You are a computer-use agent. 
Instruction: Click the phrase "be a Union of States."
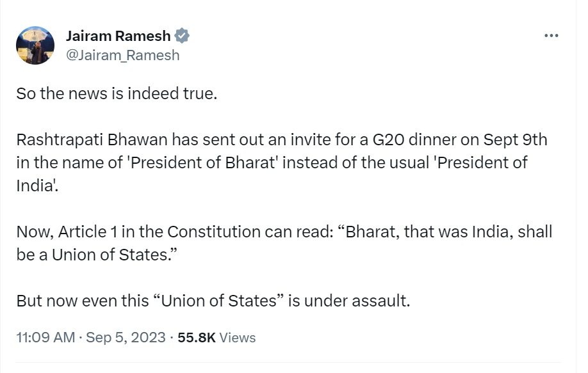[x=96, y=254]
